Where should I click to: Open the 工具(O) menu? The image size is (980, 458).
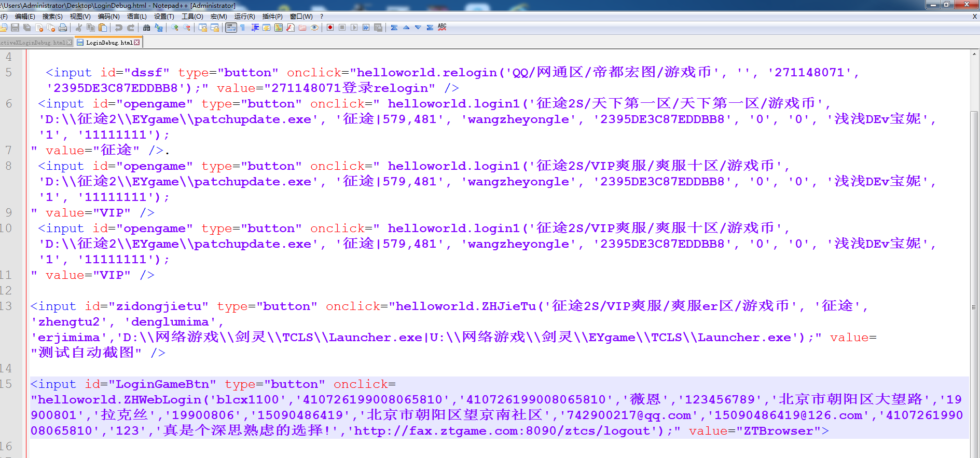pyautogui.click(x=192, y=17)
